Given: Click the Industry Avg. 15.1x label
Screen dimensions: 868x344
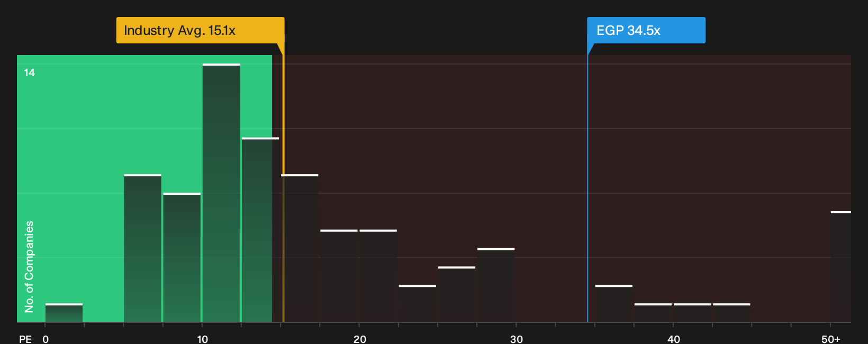Looking at the screenshot, I should pyautogui.click(x=200, y=30).
